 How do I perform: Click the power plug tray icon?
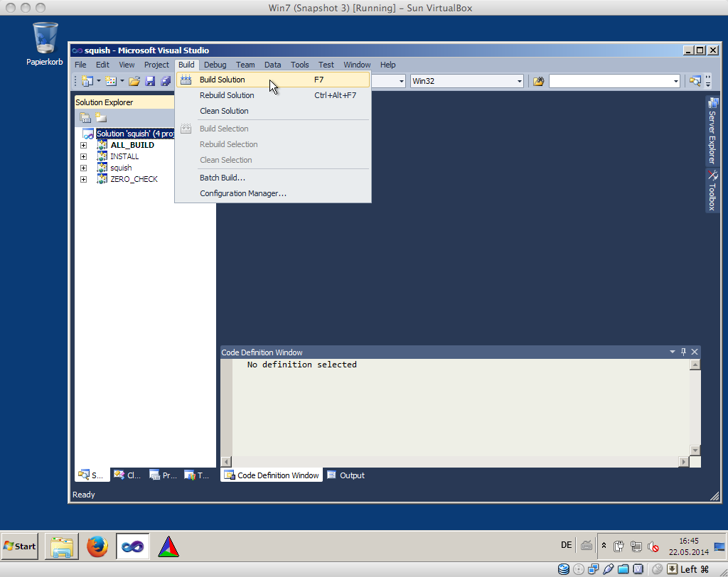[619, 546]
